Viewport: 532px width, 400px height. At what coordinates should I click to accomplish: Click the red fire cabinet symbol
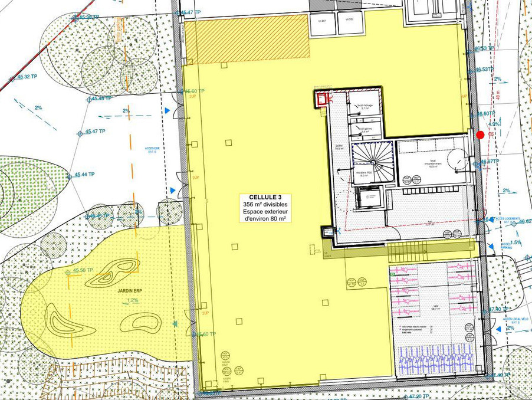coord(322,100)
